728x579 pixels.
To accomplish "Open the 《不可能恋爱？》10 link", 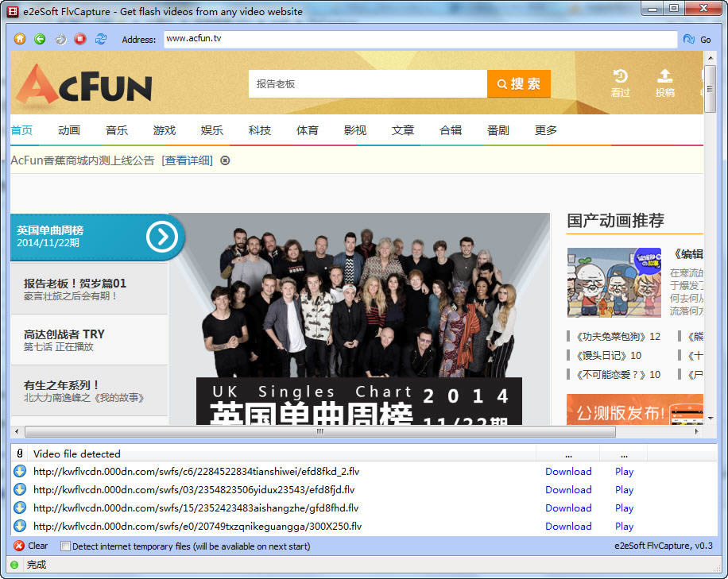I will (618, 374).
